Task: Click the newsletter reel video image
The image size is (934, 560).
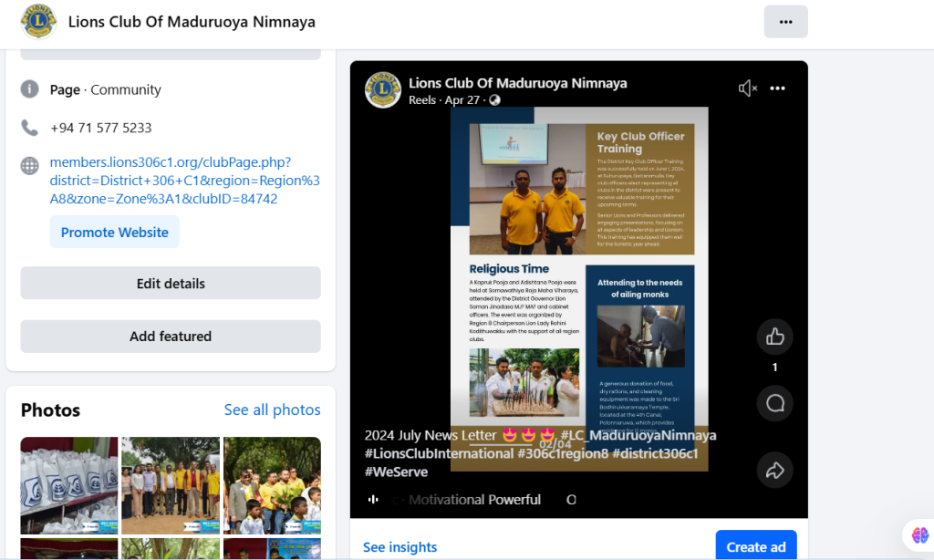Action: [x=579, y=289]
